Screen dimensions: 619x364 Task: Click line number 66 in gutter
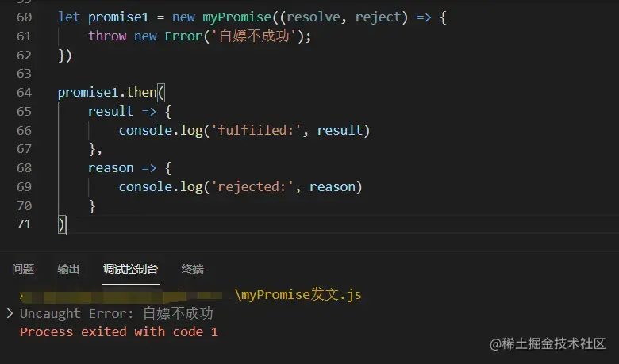[24, 131]
